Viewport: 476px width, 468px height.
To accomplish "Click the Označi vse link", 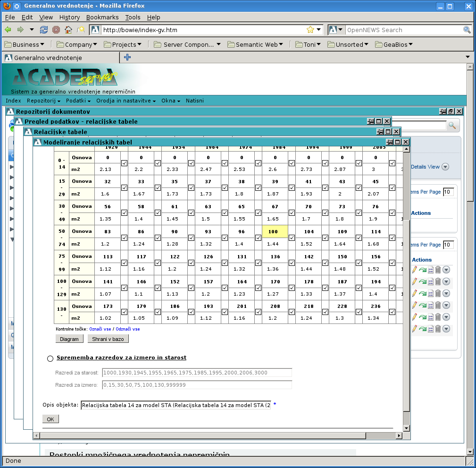I will [x=101, y=329].
